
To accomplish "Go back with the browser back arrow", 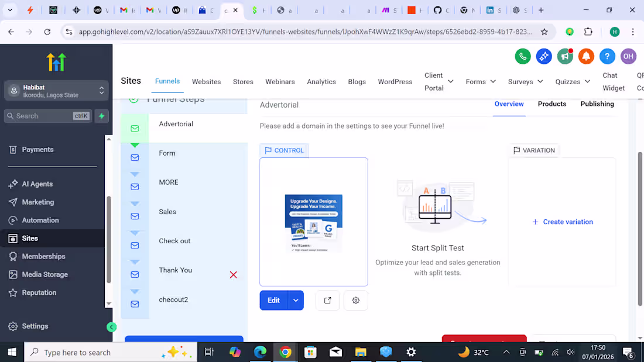I will tap(11, 32).
